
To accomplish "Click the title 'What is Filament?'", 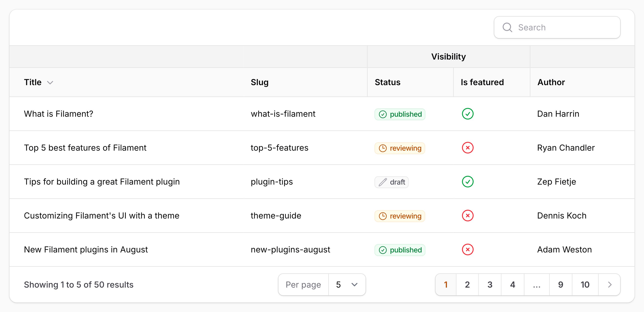I will tap(58, 114).
